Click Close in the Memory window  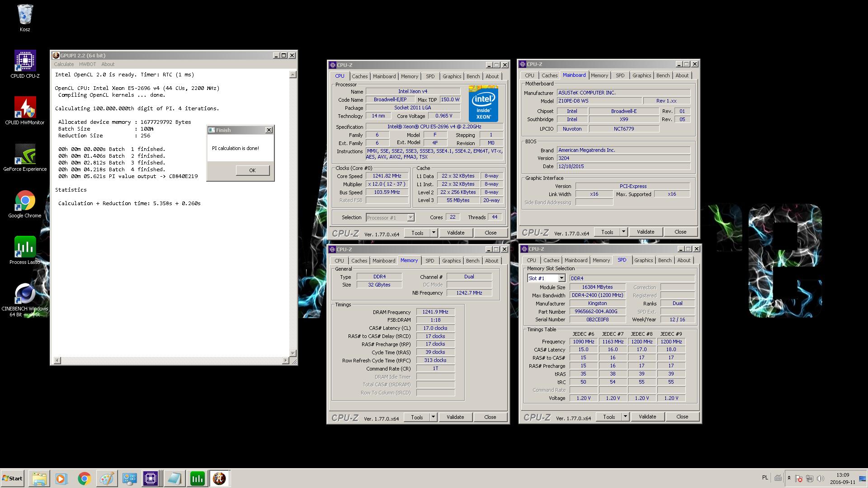[490, 417]
